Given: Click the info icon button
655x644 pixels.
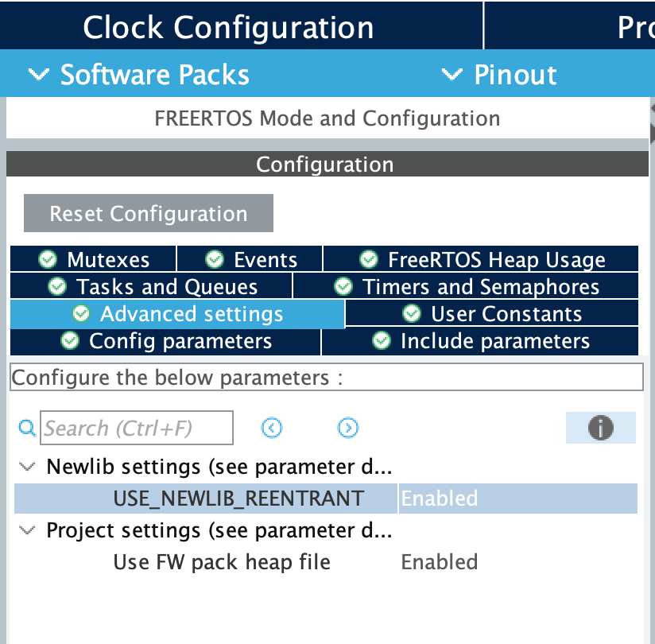Looking at the screenshot, I should (x=600, y=429).
